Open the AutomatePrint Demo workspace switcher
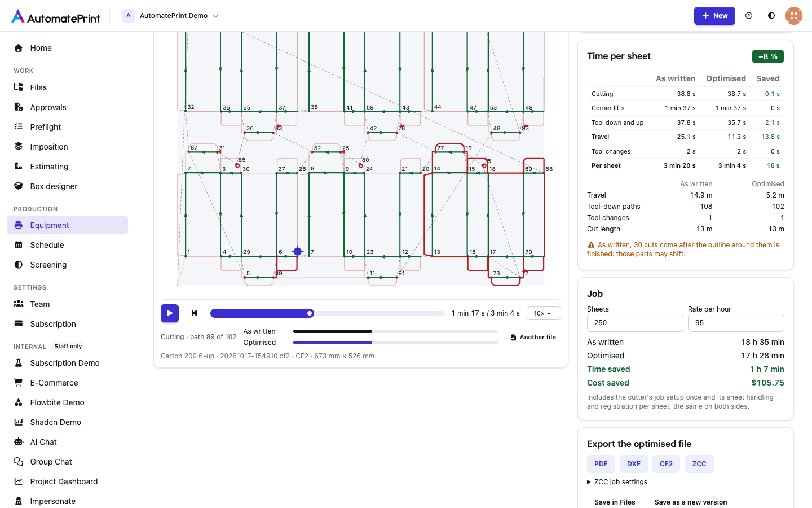 [x=170, y=16]
